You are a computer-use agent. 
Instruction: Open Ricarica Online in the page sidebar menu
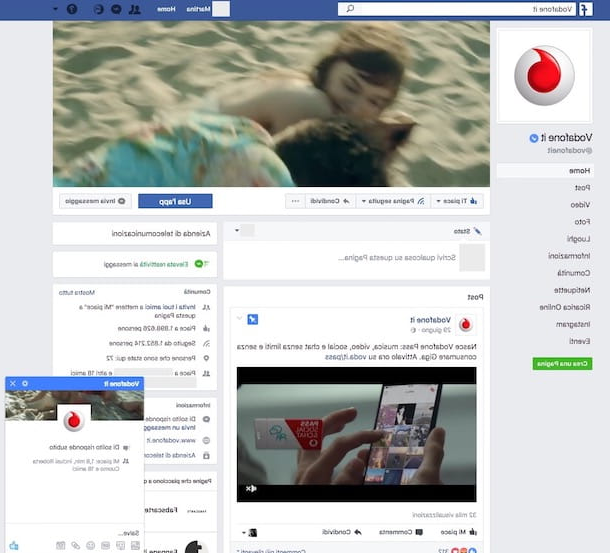[x=565, y=307]
